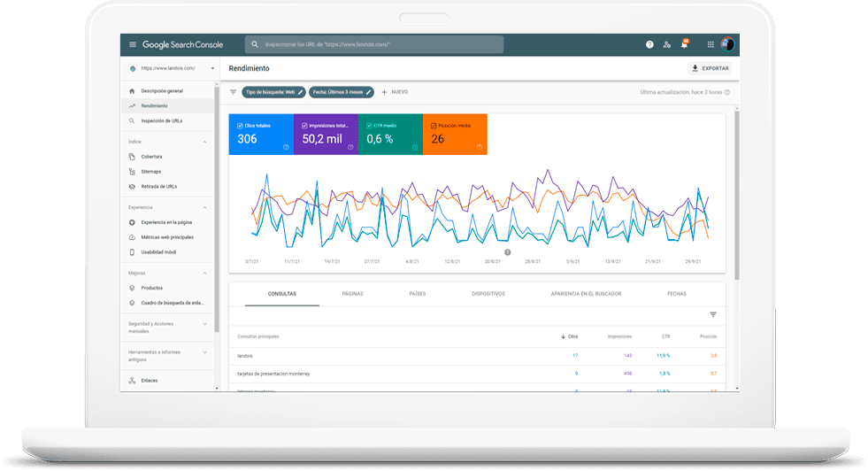Select tarjetas de presentacion monterrey query row
868x471 pixels.
(477, 374)
